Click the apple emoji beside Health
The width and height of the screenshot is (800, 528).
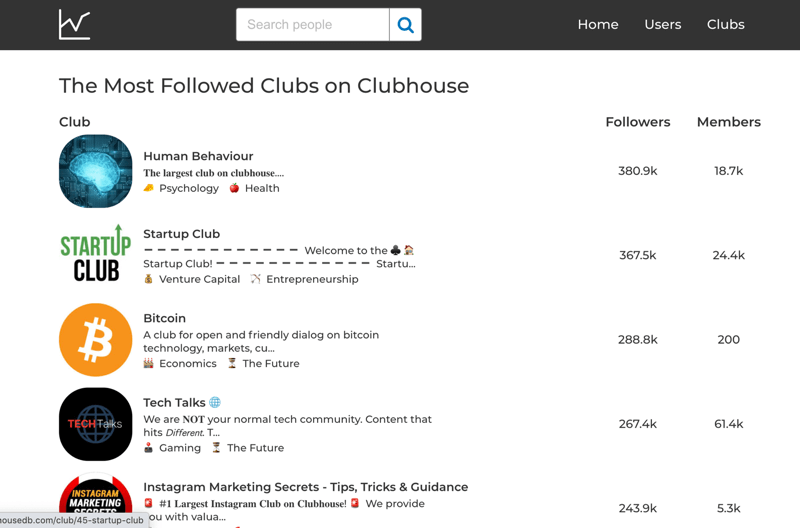coord(234,188)
